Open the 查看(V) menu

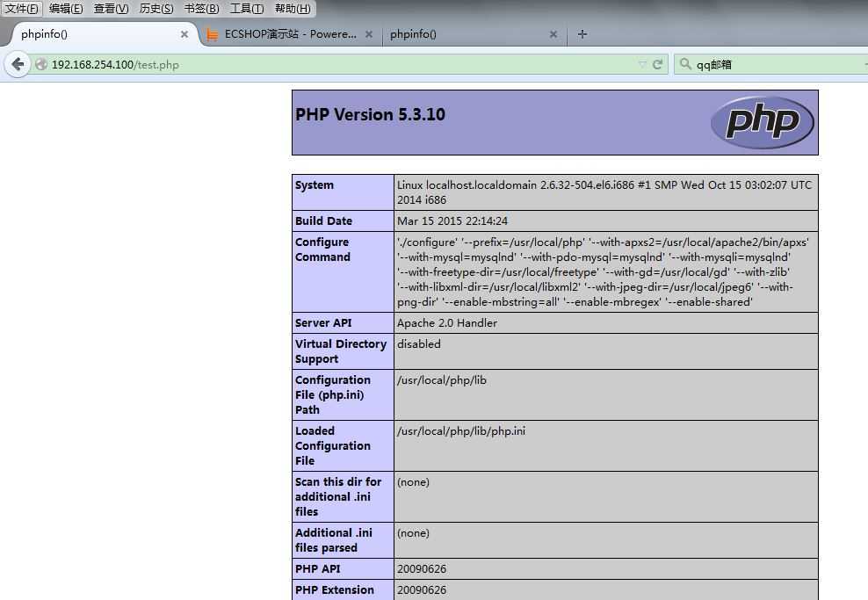pos(111,8)
